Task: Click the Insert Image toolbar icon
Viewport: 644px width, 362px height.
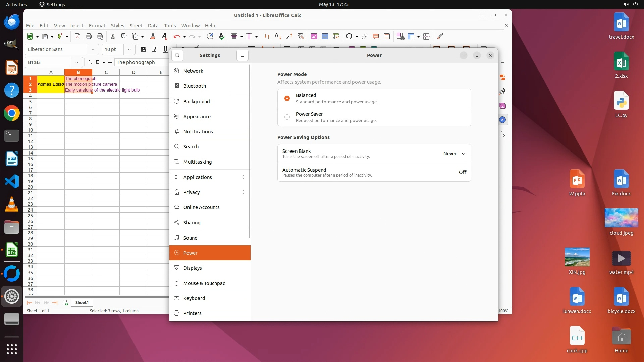Action: point(314,36)
